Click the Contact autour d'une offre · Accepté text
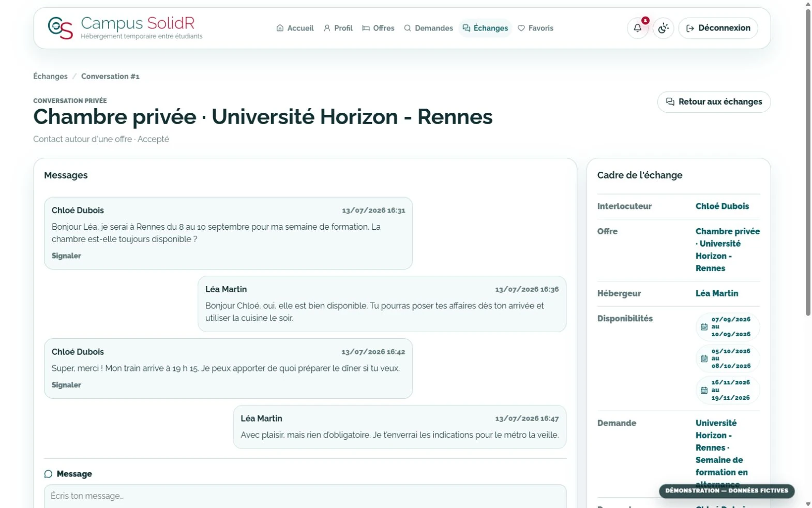 click(x=101, y=139)
